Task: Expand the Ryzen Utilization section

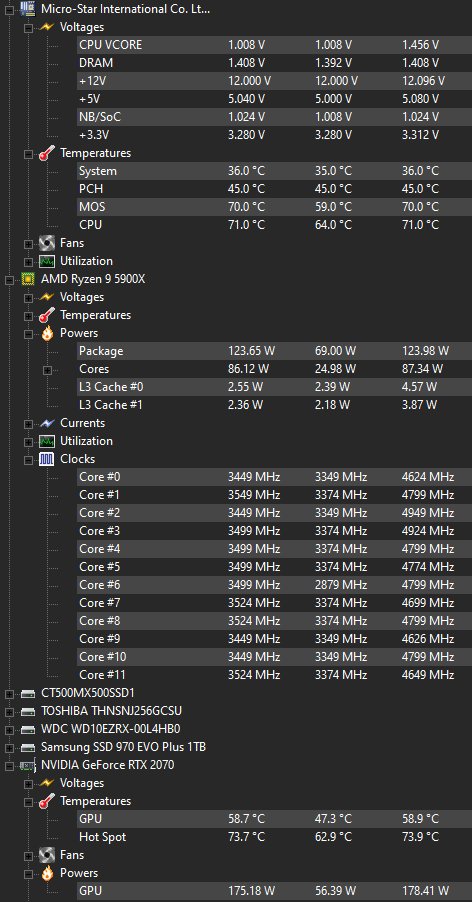Action: point(28,441)
